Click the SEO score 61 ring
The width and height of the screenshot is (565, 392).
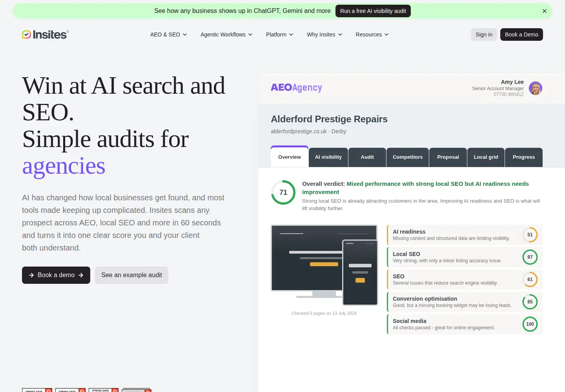click(x=530, y=279)
